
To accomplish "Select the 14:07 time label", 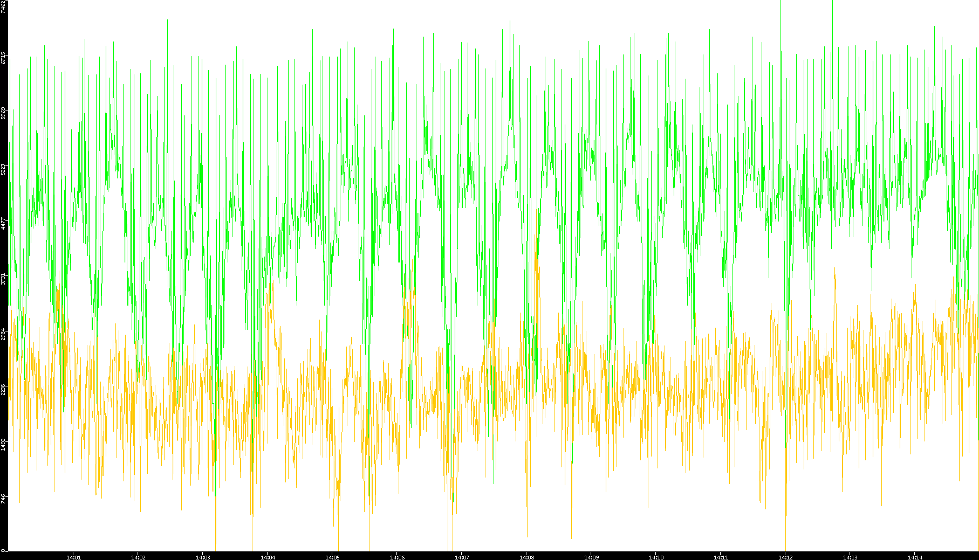I will point(462,557).
